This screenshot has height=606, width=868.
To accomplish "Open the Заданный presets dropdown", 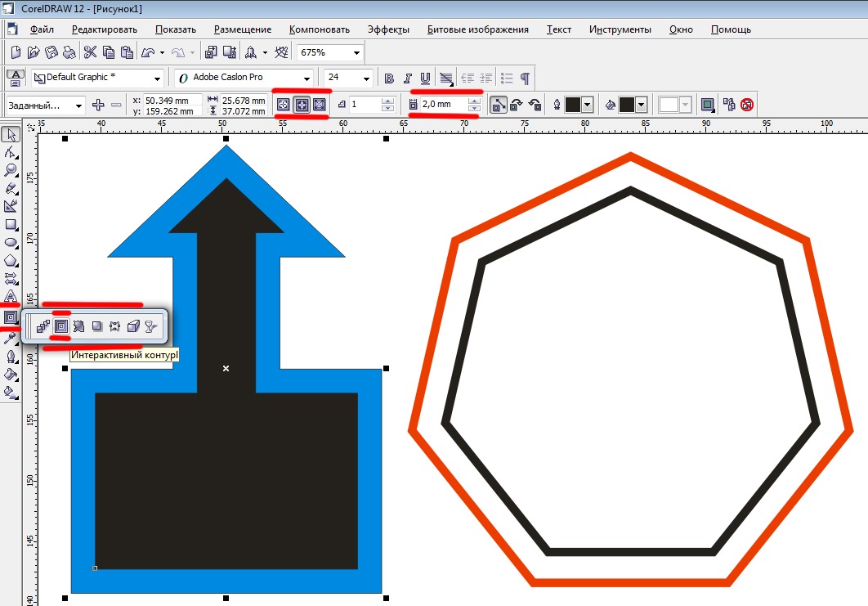I will pos(78,105).
